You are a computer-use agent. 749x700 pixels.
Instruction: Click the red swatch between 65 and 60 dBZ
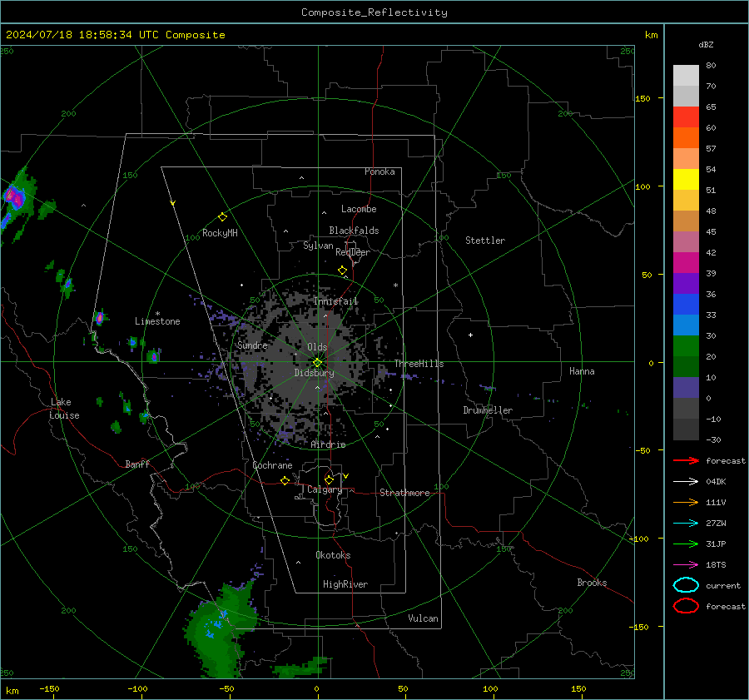coord(686,117)
